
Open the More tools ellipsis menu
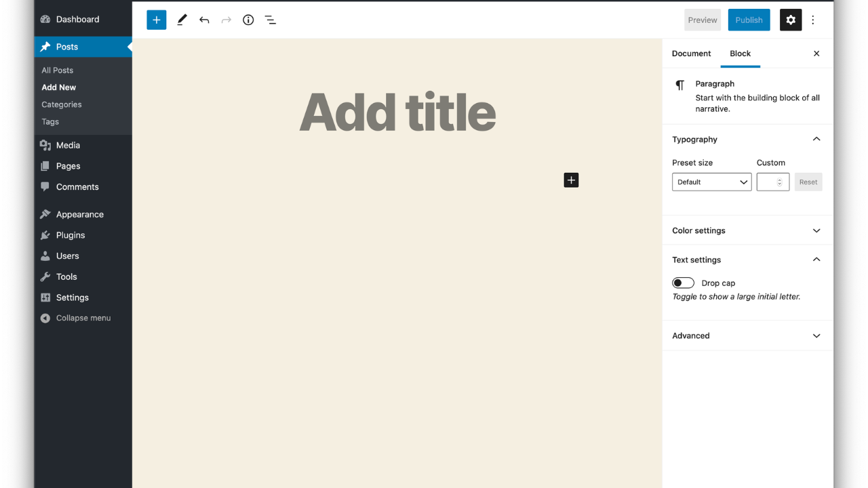click(812, 20)
